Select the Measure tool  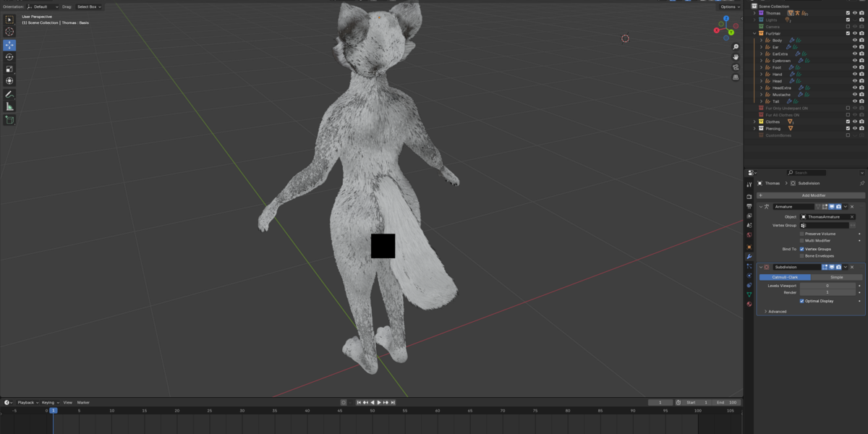coord(9,106)
